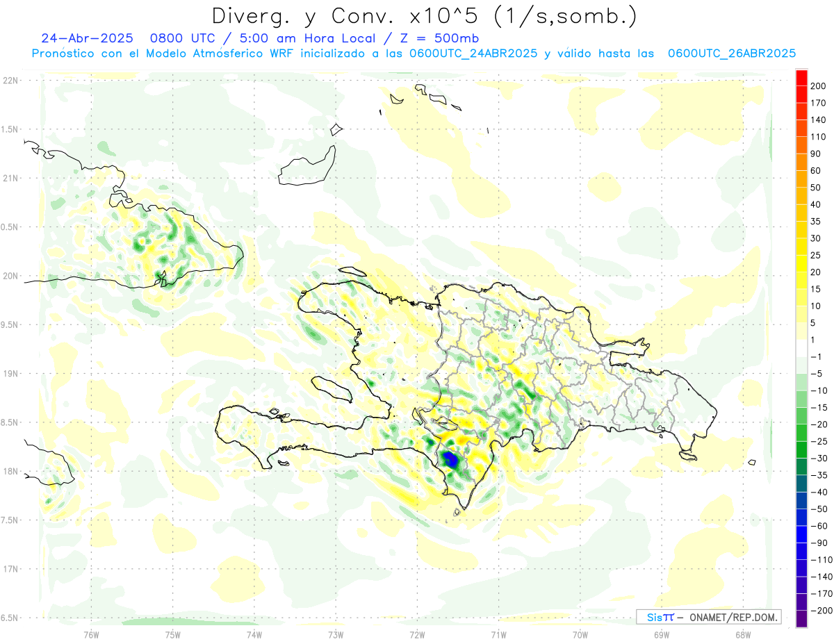Click the longitude label "69W"
This screenshot has width=834, height=644.
pyautogui.click(x=662, y=634)
